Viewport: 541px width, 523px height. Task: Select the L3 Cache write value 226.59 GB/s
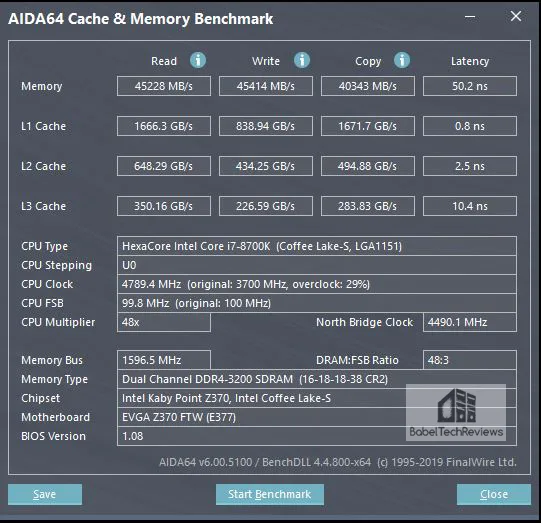click(266, 206)
